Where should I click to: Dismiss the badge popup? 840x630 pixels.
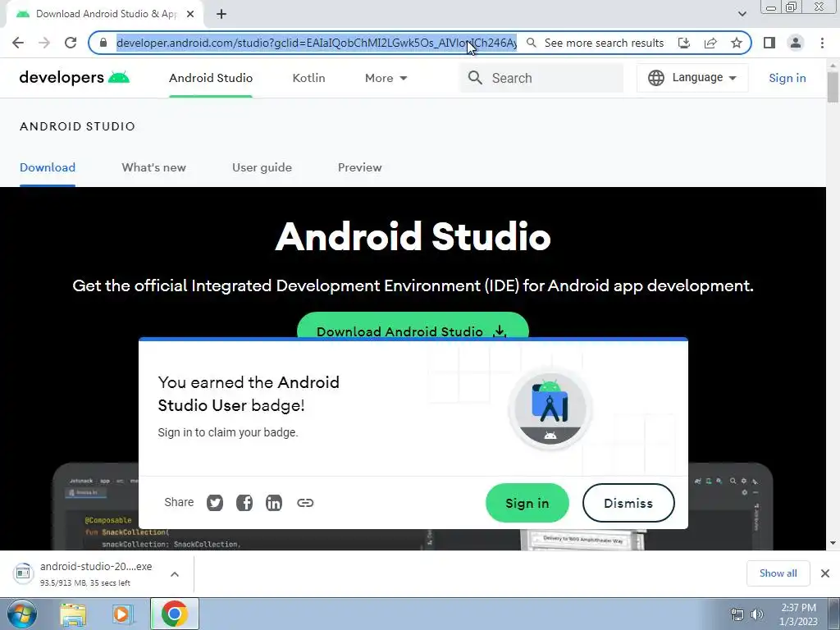(628, 503)
